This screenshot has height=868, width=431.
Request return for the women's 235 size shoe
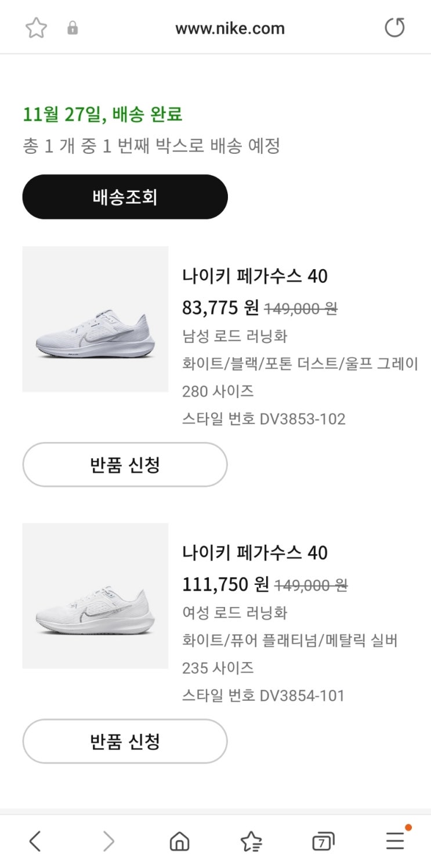[125, 742]
